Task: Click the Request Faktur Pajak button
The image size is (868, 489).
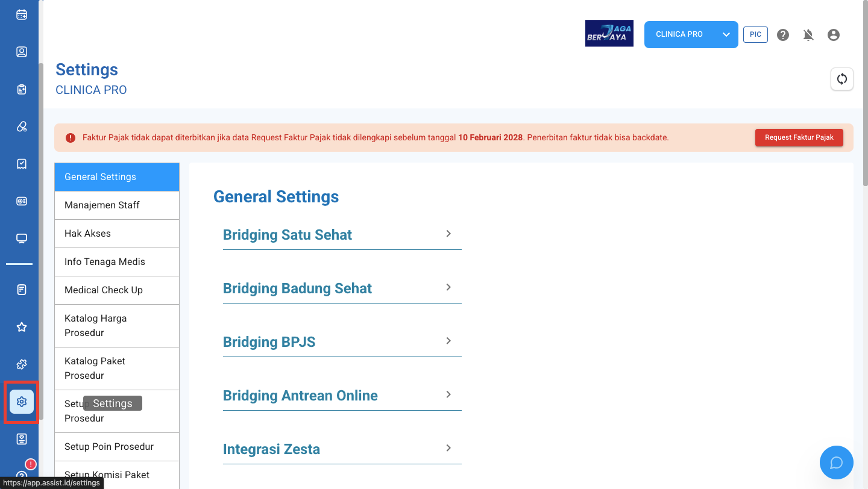Action: click(x=799, y=137)
